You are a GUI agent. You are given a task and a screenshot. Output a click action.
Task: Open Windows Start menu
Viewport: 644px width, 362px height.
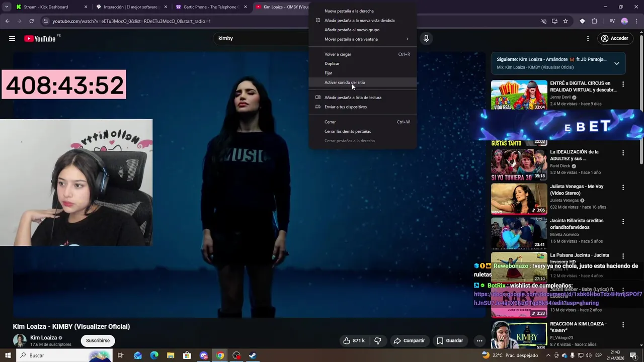click(8, 355)
